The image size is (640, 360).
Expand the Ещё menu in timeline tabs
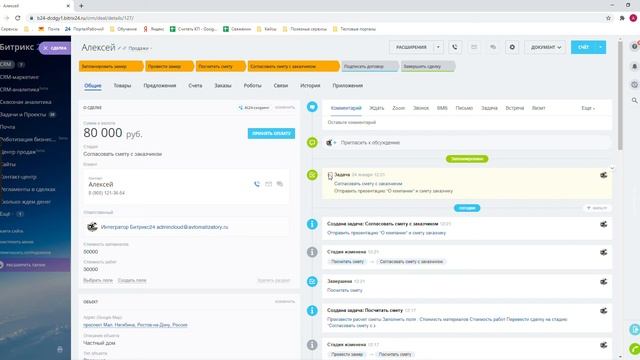588,108
